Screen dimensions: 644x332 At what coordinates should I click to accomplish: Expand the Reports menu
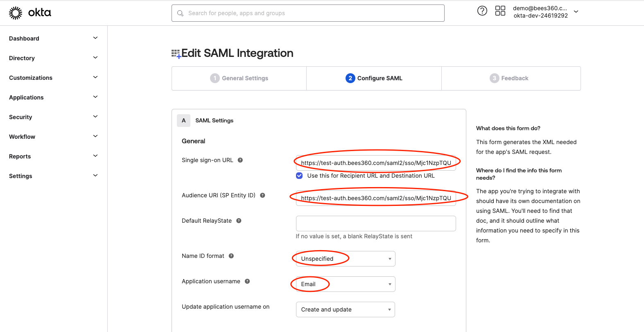point(95,156)
